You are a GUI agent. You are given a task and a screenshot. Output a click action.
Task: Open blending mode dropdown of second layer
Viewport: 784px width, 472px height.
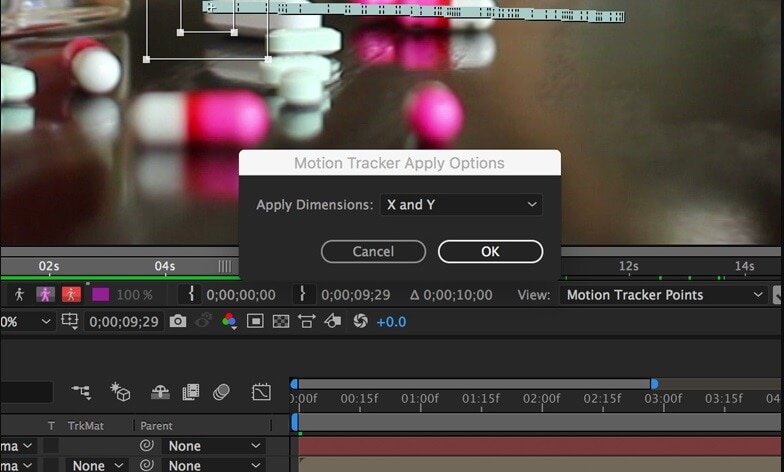click(x=18, y=465)
